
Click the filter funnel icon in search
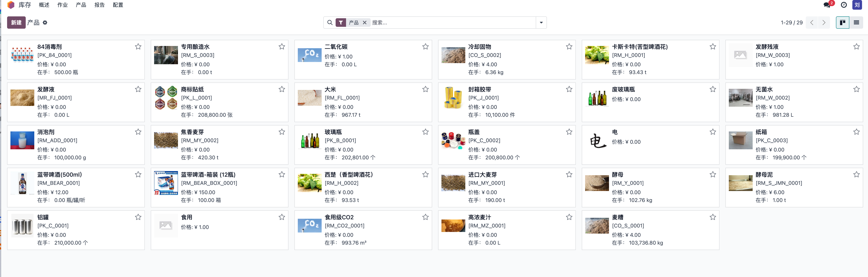coord(341,23)
